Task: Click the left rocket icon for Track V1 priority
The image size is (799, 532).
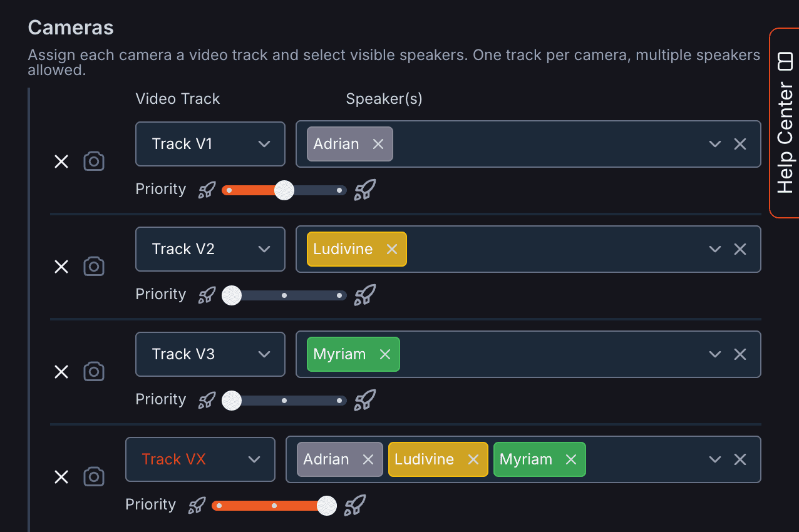Action: pyautogui.click(x=206, y=190)
